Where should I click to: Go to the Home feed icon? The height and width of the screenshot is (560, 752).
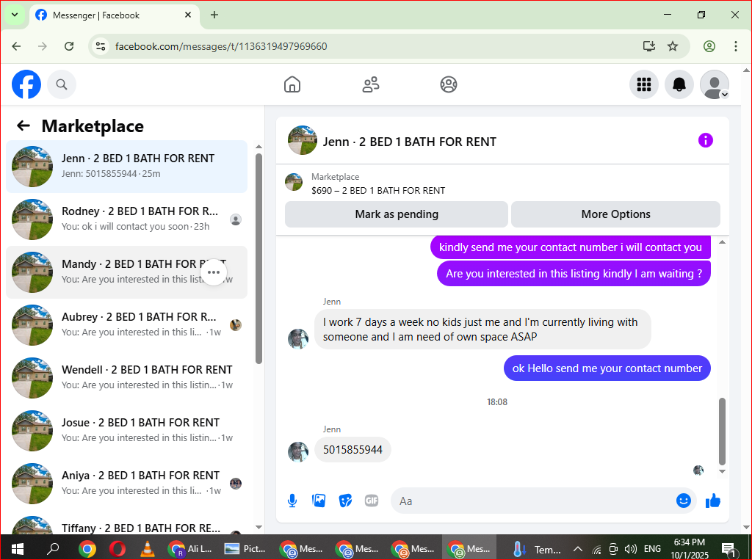[x=292, y=84]
